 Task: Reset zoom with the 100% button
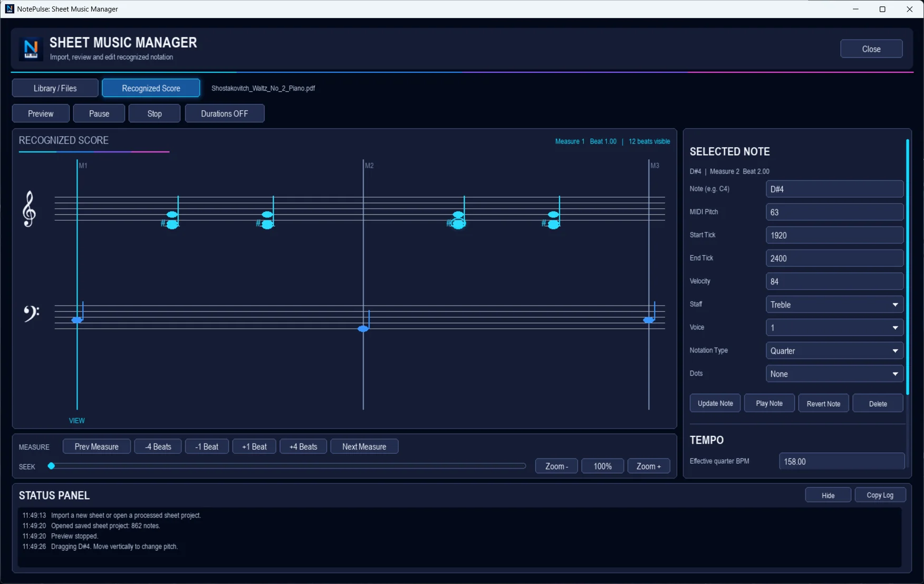click(x=602, y=466)
